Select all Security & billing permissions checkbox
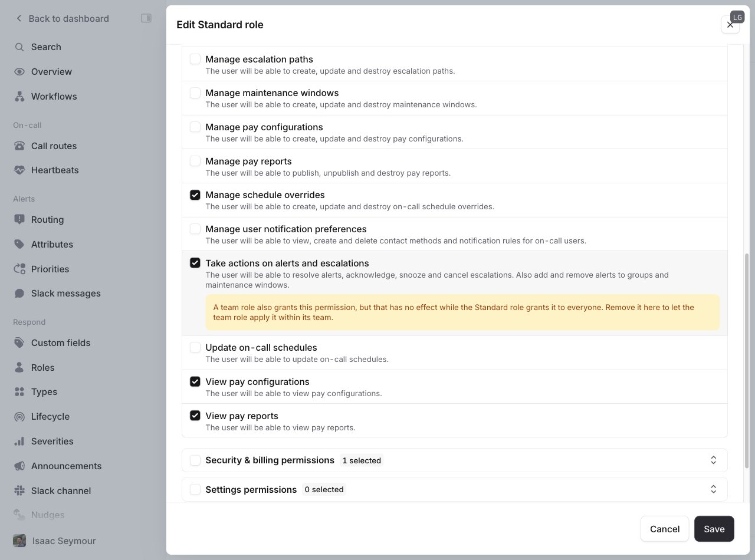 tap(195, 460)
